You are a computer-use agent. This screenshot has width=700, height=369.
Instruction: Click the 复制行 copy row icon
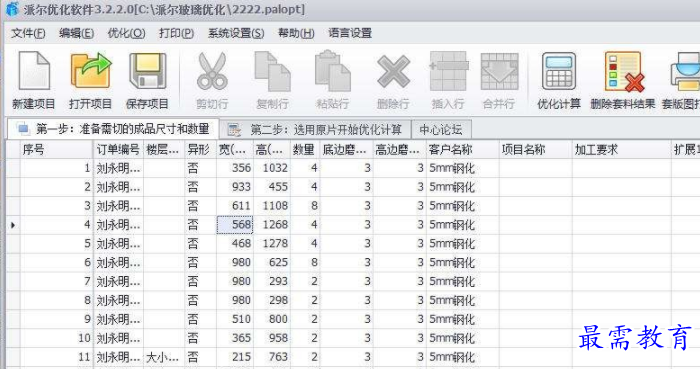coord(272,71)
